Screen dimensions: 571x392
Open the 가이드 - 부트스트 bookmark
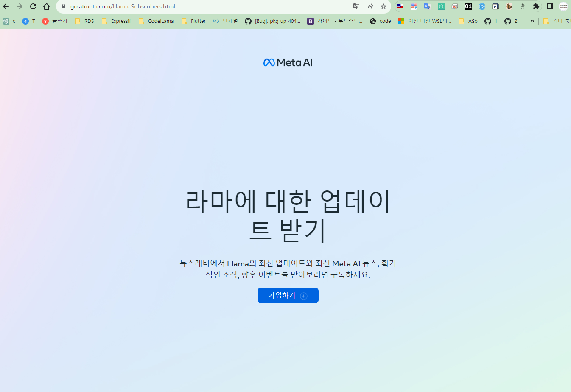pos(335,21)
